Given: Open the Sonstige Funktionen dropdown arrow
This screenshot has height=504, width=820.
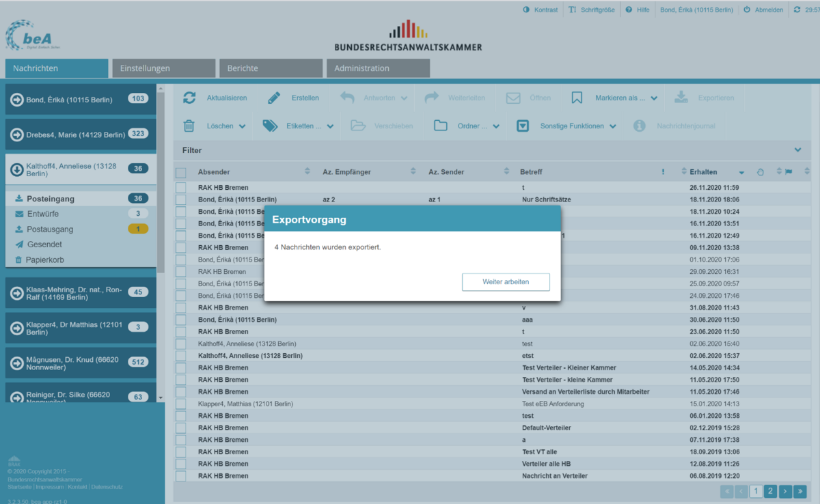Looking at the screenshot, I should pyautogui.click(x=613, y=126).
